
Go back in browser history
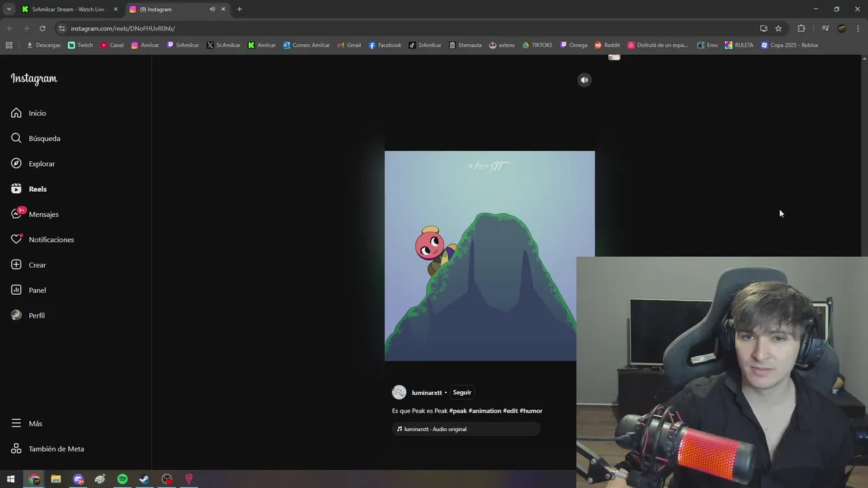click(9, 28)
